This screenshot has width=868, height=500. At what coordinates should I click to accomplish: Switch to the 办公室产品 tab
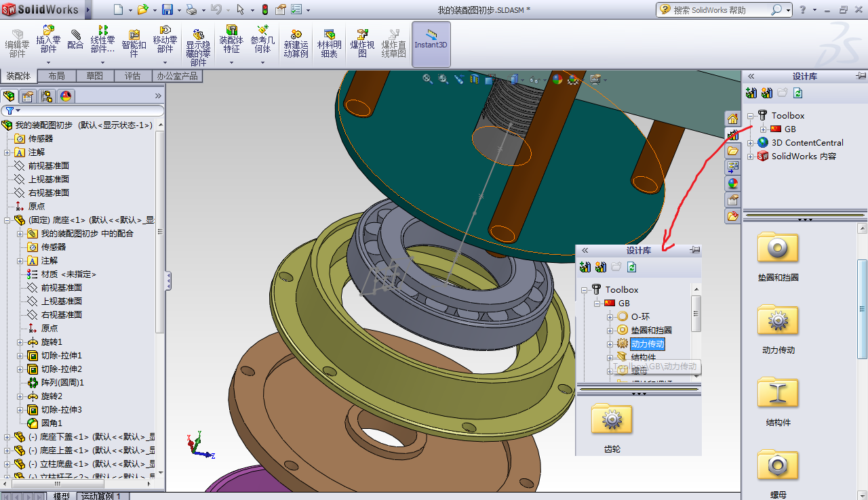(x=177, y=76)
